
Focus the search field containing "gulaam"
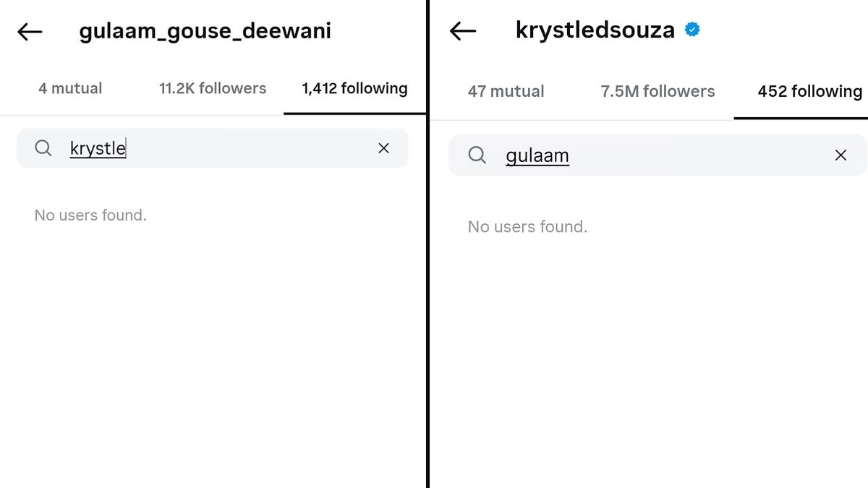coord(665,155)
